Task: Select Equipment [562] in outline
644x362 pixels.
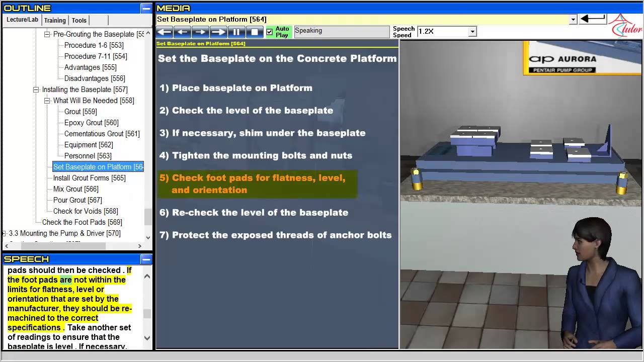Action: click(88, 145)
